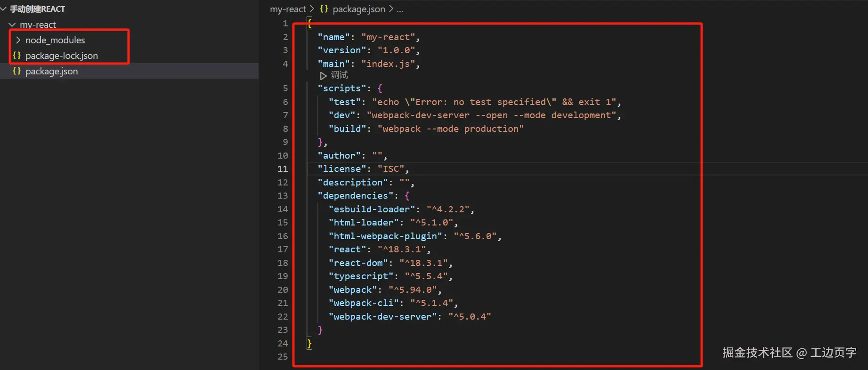Click the "^5.6.0" version string
The height and width of the screenshot is (370, 868).
click(x=475, y=236)
